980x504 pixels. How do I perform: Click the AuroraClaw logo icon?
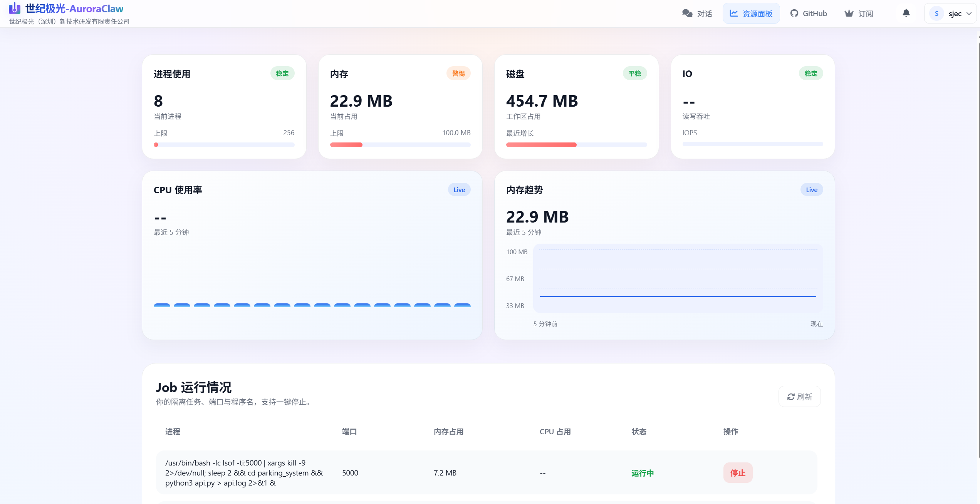pos(14,8)
